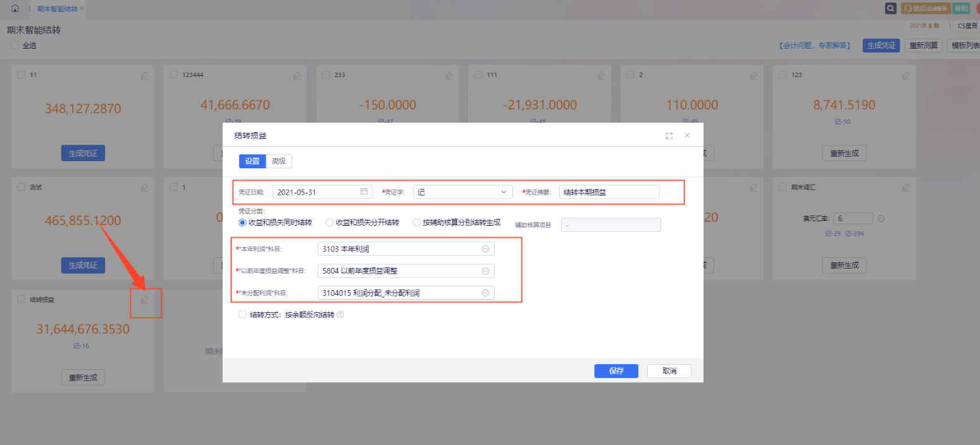980x445 pixels.
Task: Click fullscreen icon in 结转损益 dialog
Action: [669, 136]
